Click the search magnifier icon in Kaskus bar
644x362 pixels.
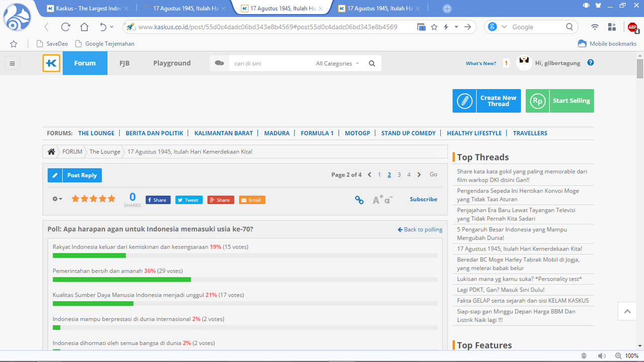[372, 63]
